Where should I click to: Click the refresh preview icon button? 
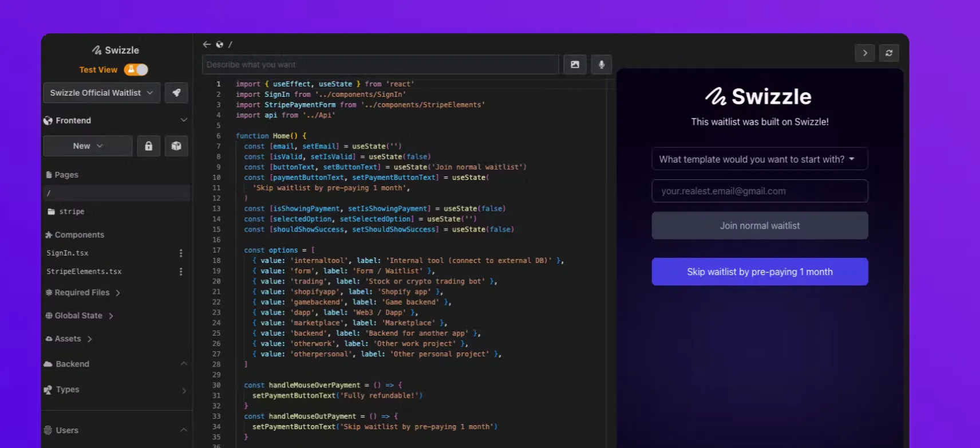pyautogui.click(x=889, y=53)
